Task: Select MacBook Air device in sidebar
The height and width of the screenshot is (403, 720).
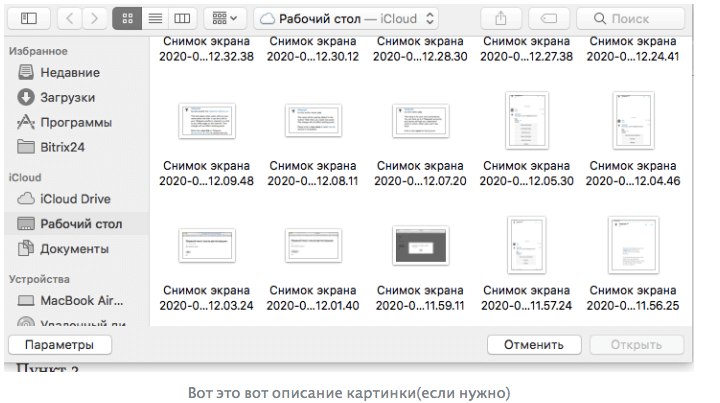Action: pos(76,301)
